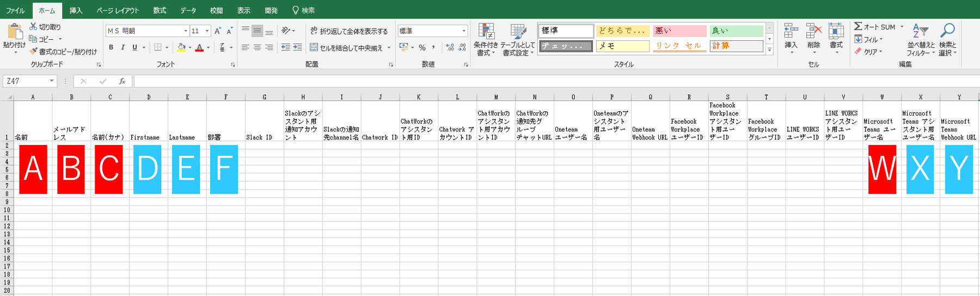This screenshot has height=296, width=980.
Task: Open the 標準 number format dropdown
Action: 464,31
